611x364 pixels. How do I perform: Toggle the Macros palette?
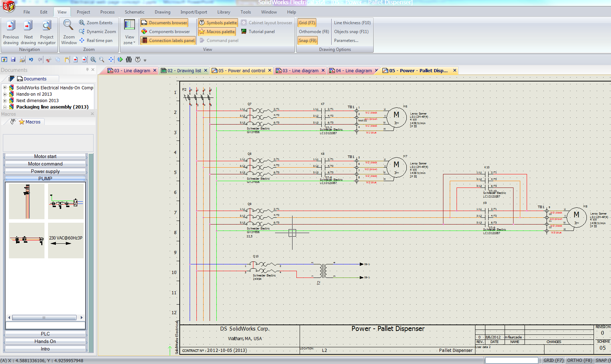coord(217,31)
